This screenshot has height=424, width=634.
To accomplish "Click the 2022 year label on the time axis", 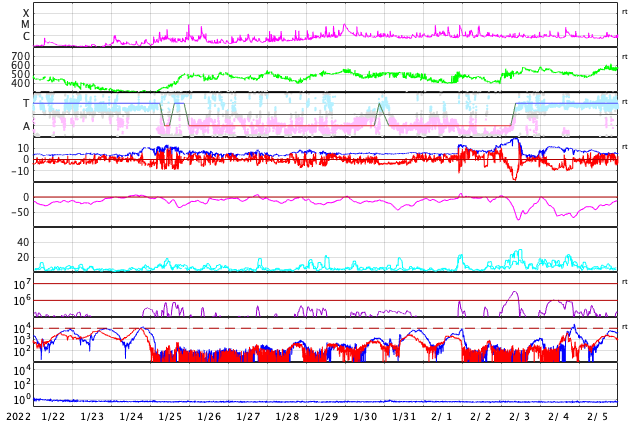I will 19,416.
